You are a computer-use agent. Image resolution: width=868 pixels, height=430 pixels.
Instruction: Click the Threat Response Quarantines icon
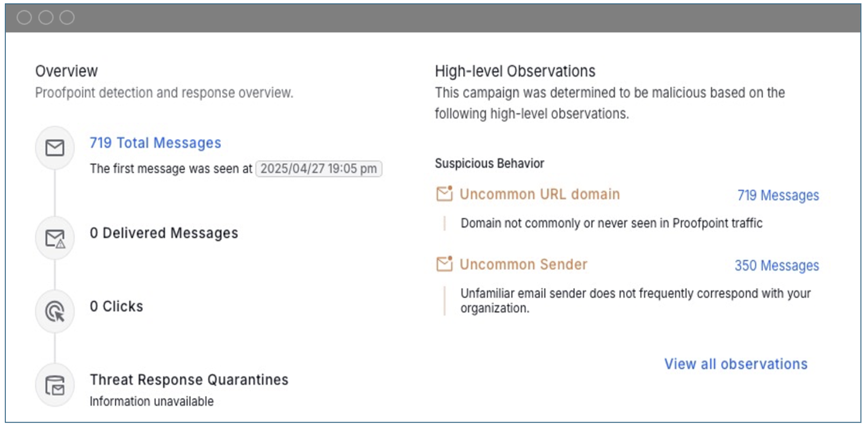point(55,385)
